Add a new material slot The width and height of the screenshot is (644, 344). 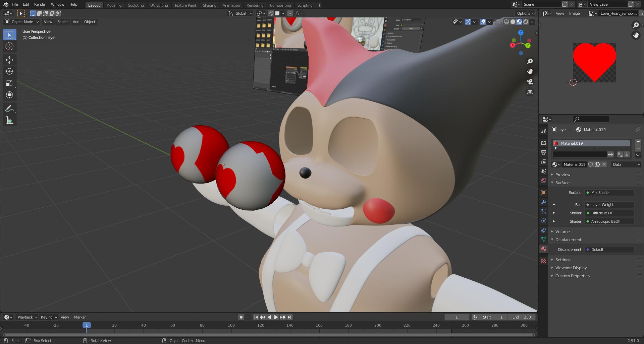click(638, 142)
